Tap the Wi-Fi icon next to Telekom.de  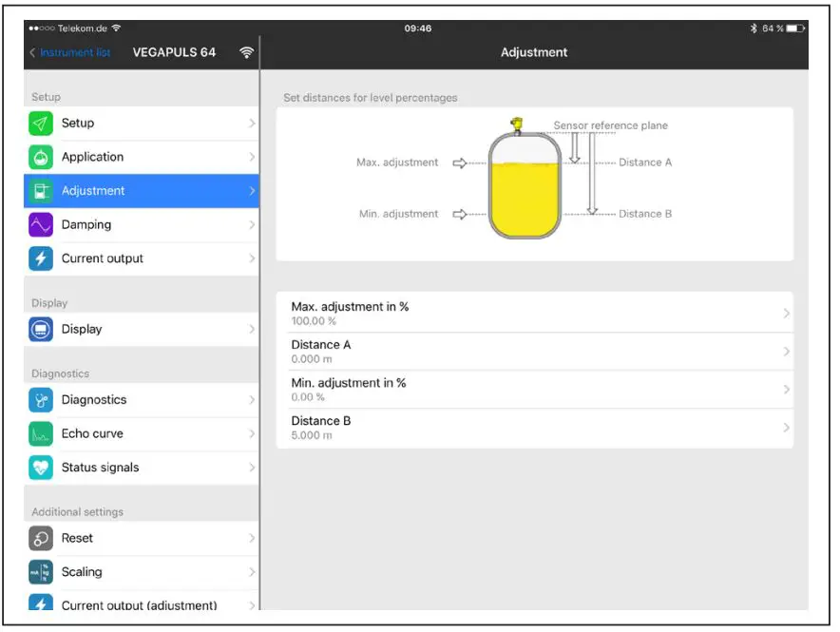(116, 28)
